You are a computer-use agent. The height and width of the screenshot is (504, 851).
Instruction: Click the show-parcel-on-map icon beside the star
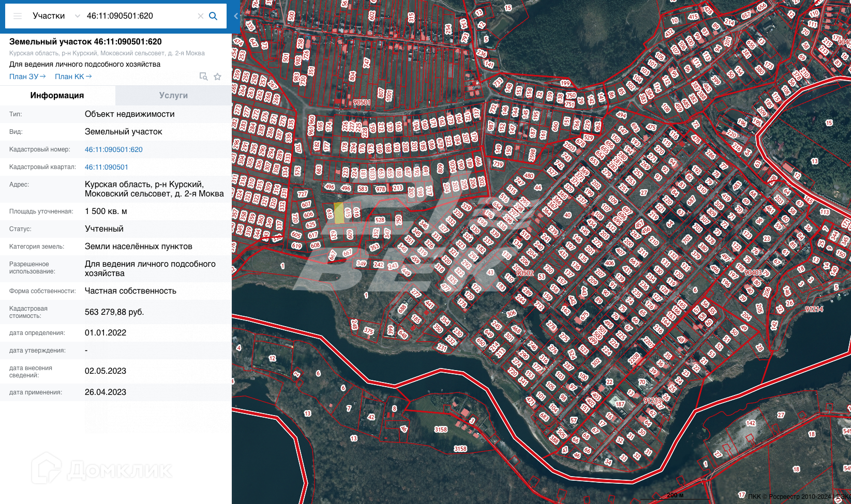click(204, 77)
